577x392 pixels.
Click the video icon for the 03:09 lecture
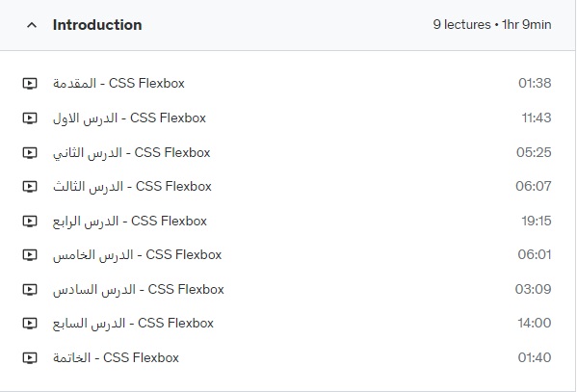[x=30, y=290]
